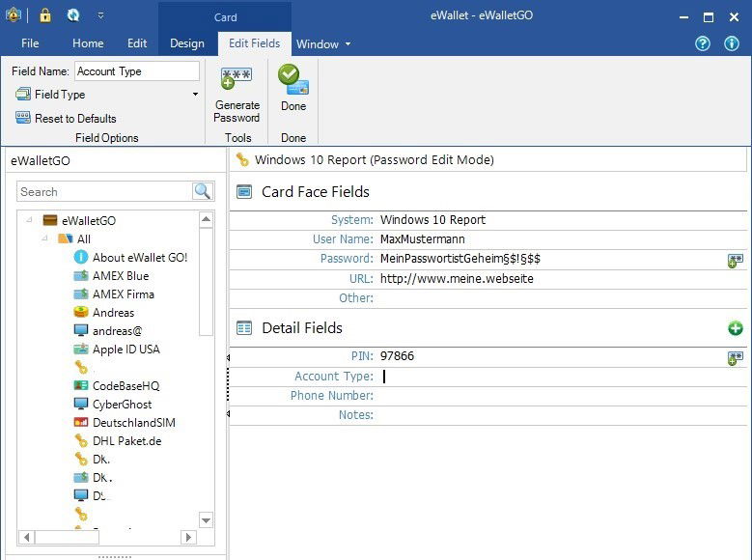
Task: Click the help question mark icon
Action: 703,43
